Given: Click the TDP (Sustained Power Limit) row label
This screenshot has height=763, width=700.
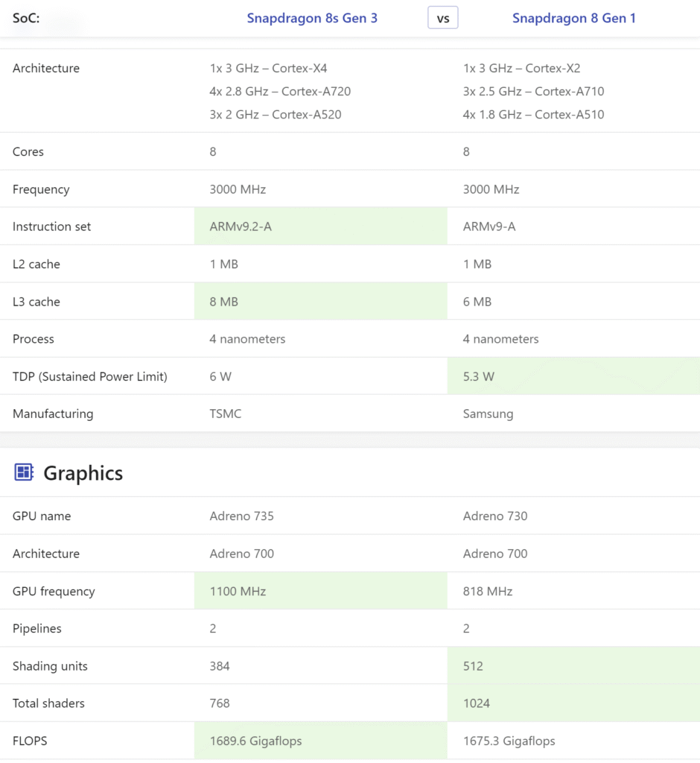Looking at the screenshot, I should [90, 376].
